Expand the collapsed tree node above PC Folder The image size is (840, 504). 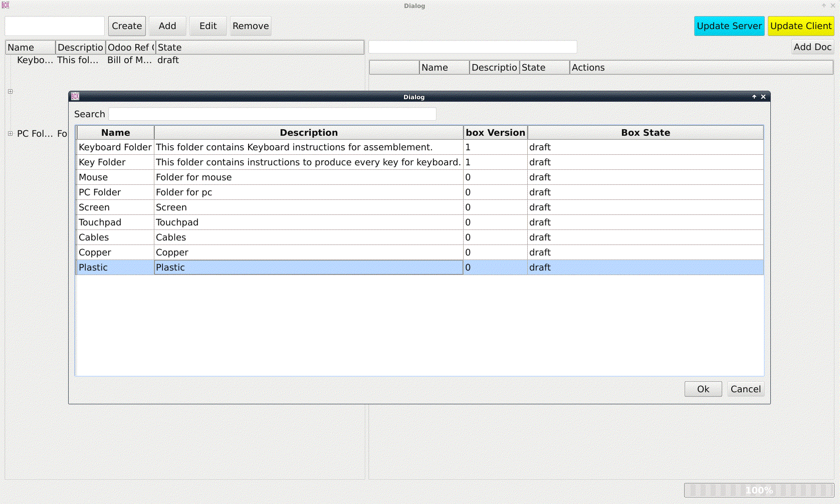[x=10, y=92]
